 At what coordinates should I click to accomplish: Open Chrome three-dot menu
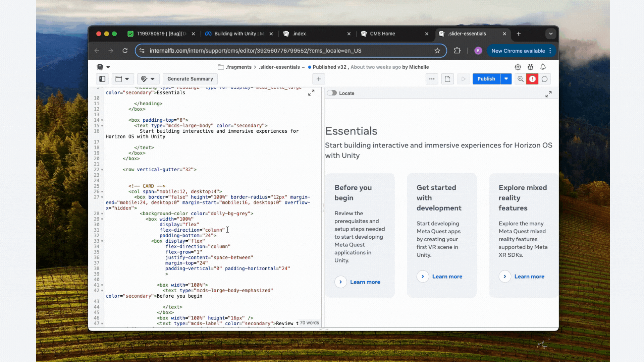click(x=550, y=51)
